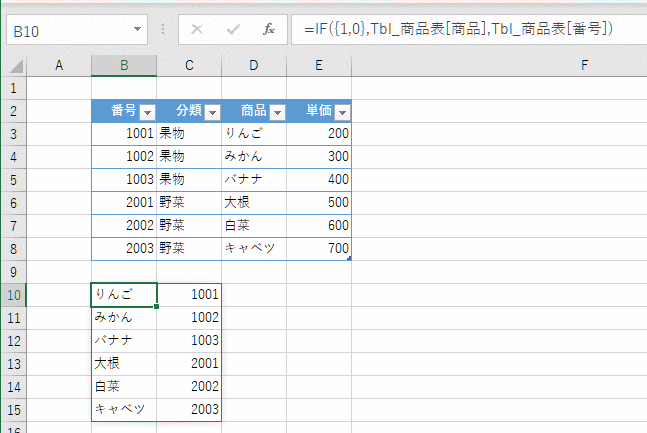This screenshot has width=647, height=433.
Task: Click cell with price 700
Action: (x=319, y=248)
